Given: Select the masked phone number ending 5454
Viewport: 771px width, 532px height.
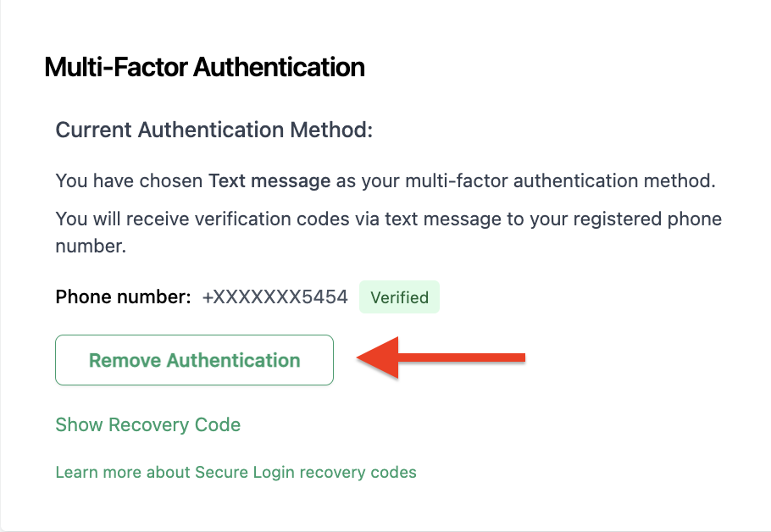Looking at the screenshot, I should coord(275,297).
